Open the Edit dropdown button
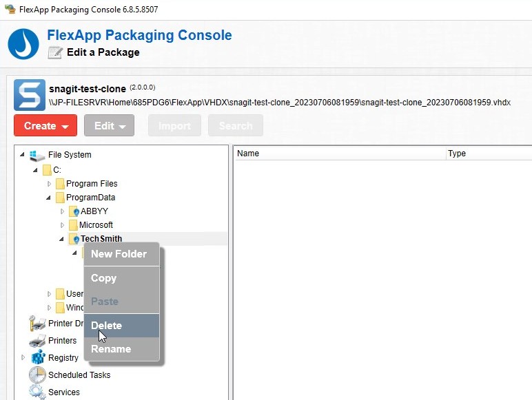 pos(109,126)
